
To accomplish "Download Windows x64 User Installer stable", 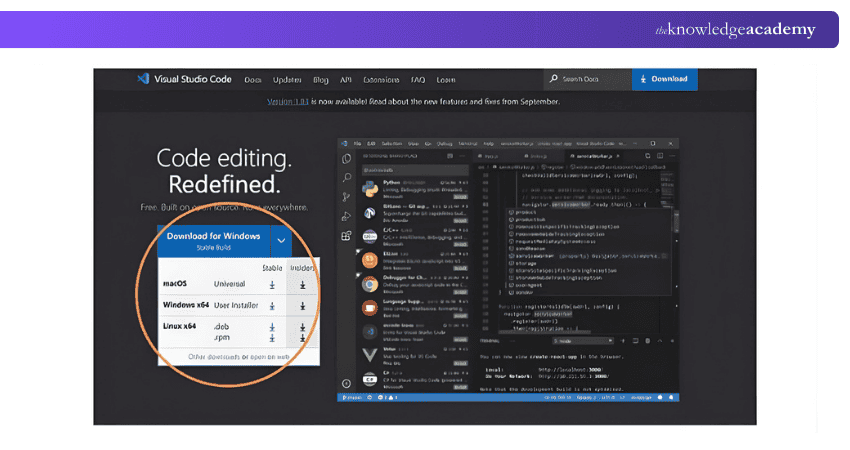I will point(272,306).
